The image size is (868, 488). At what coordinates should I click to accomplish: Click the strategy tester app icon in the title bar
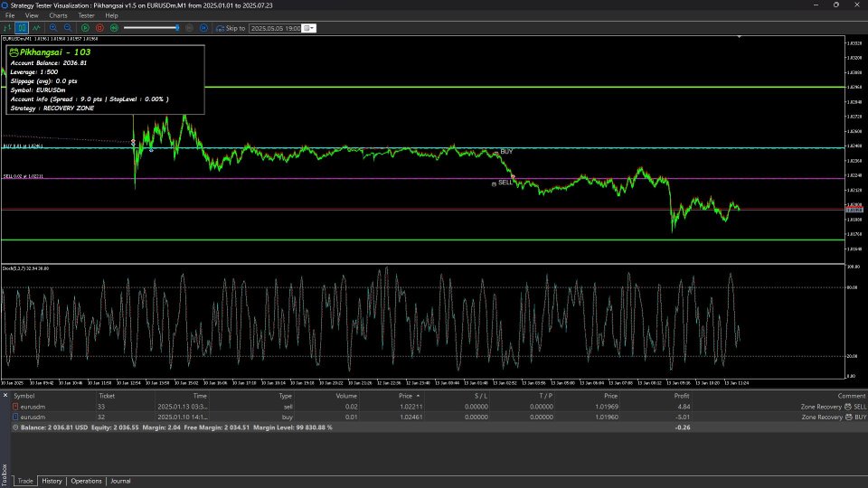click(x=5, y=5)
